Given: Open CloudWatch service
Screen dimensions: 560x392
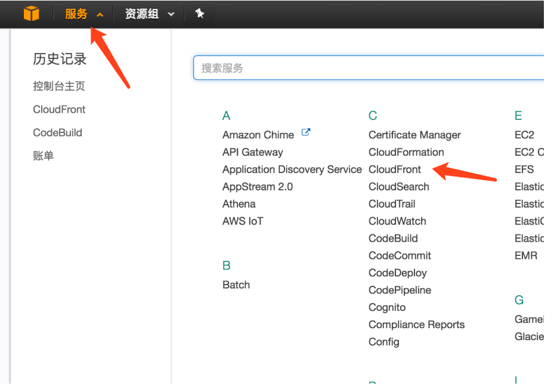Looking at the screenshot, I should (x=397, y=221).
